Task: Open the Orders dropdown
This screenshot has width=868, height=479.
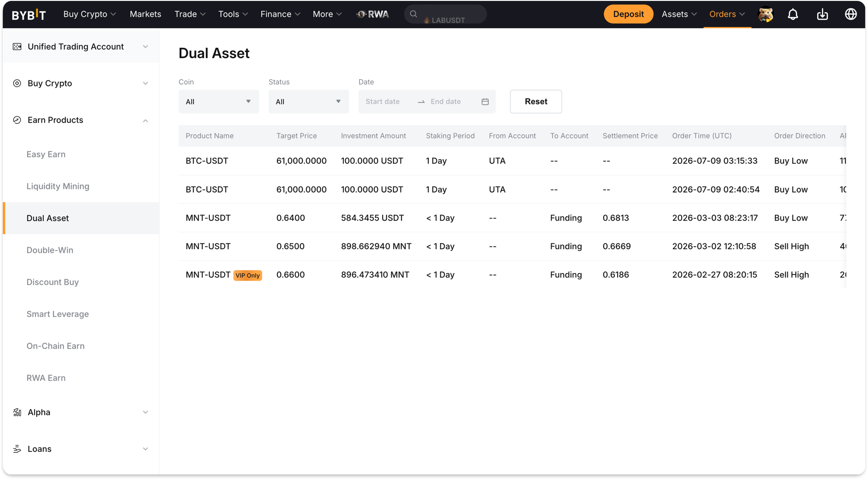Action: [727, 14]
